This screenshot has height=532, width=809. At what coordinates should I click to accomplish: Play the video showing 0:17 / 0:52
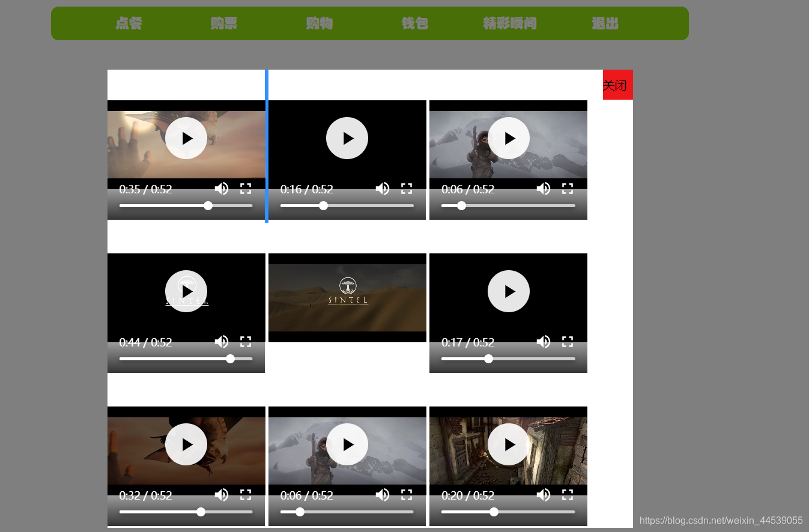click(x=509, y=291)
